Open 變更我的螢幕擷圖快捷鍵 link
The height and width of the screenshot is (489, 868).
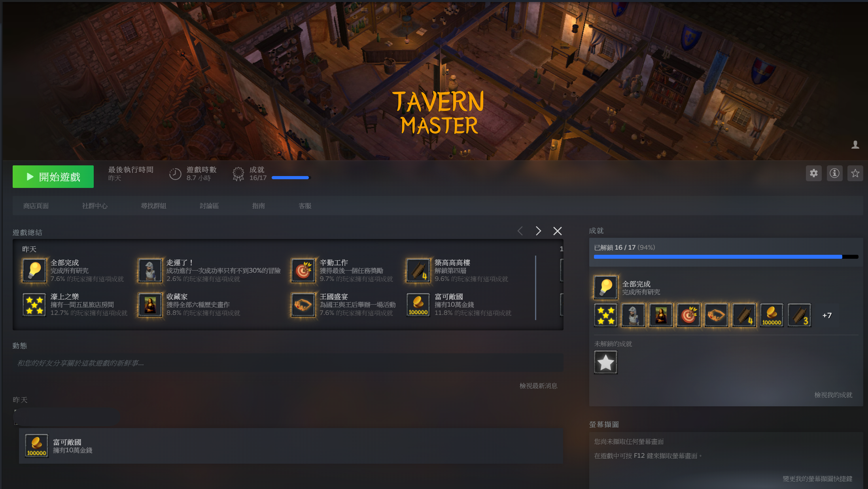[x=818, y=479]
